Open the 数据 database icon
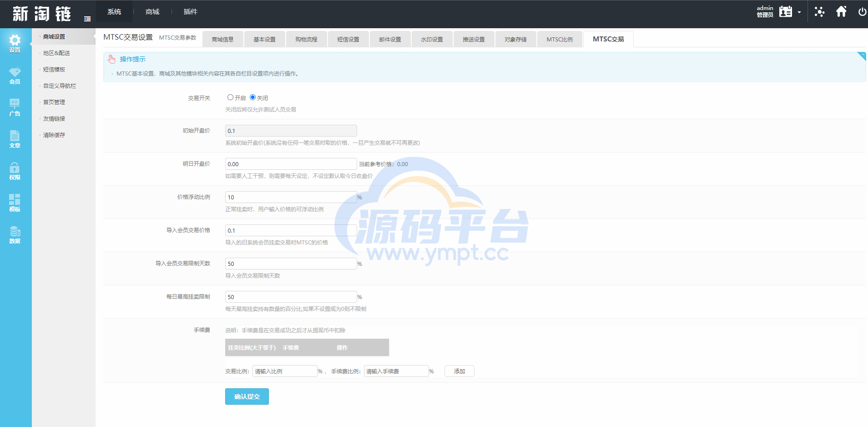The width and height of the screenshot is (868, 427). (x=15, y=235)
